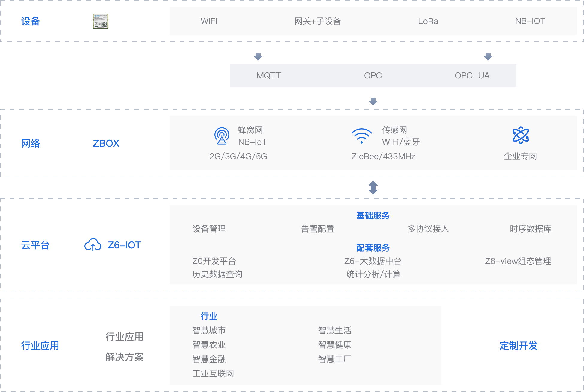Click 智慧金融 in the industry list
The width and height of the screenshot is (584, 392).
(209, 359)
